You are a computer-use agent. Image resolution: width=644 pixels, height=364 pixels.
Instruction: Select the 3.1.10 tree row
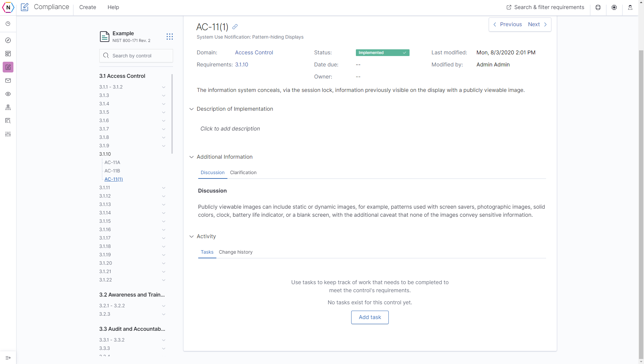click(x=105, y=154)
